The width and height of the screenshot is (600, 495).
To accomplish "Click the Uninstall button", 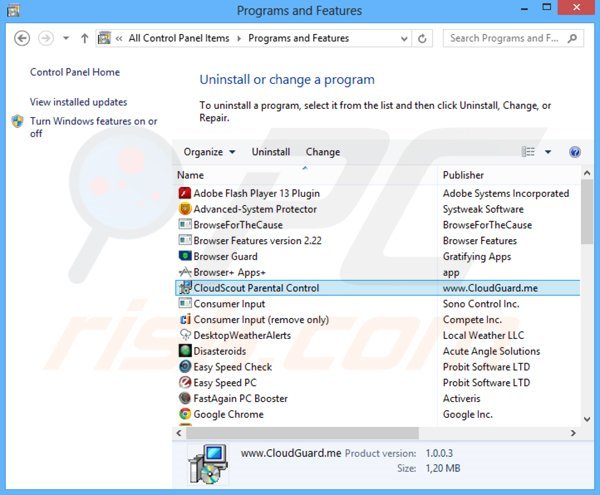I will [271, 152].
